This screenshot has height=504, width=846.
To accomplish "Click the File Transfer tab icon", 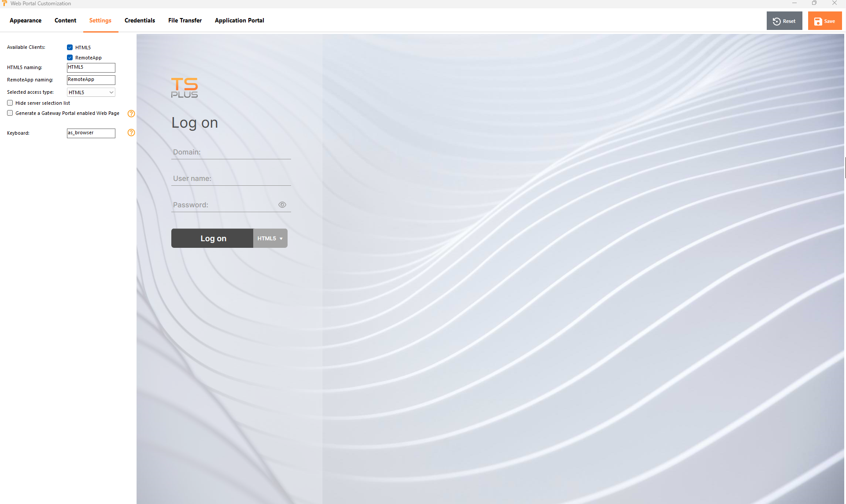I will point(185,20).
